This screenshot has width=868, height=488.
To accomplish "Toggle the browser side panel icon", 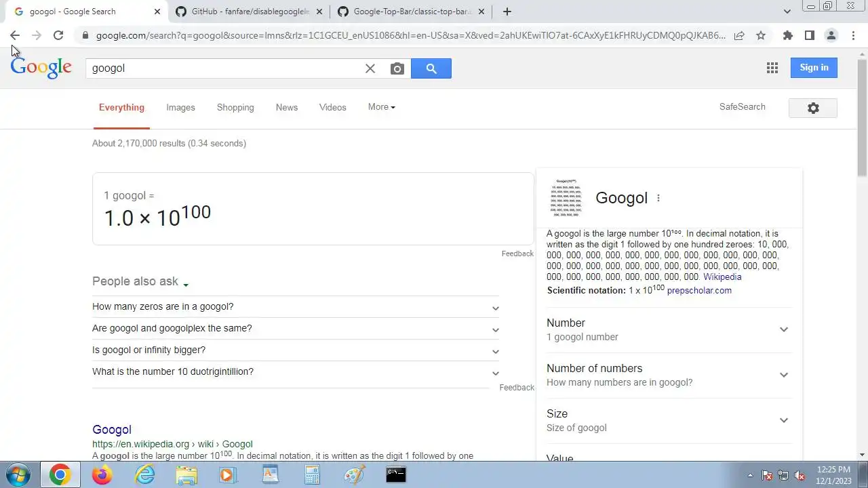I will (x=809, y=35).
